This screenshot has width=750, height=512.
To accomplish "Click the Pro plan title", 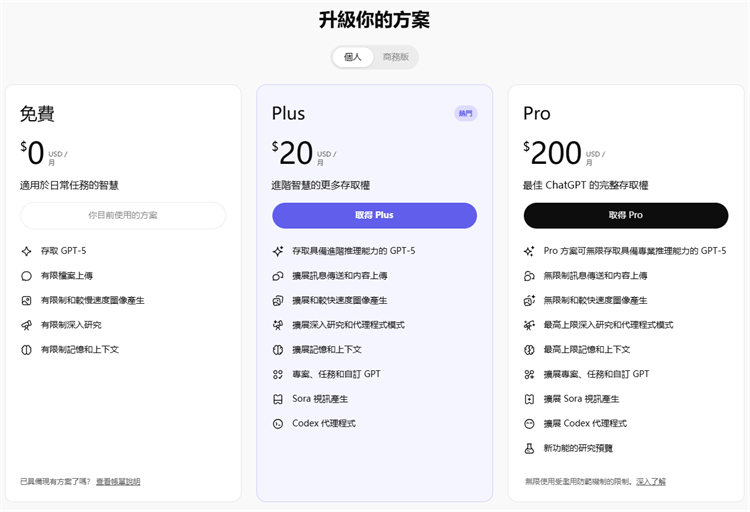I will (537, 114).
